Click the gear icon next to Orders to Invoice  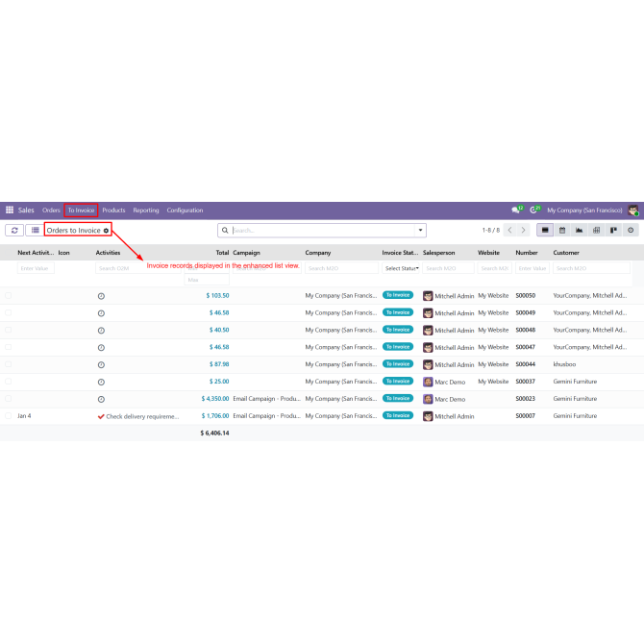click(x=106, y=231)
